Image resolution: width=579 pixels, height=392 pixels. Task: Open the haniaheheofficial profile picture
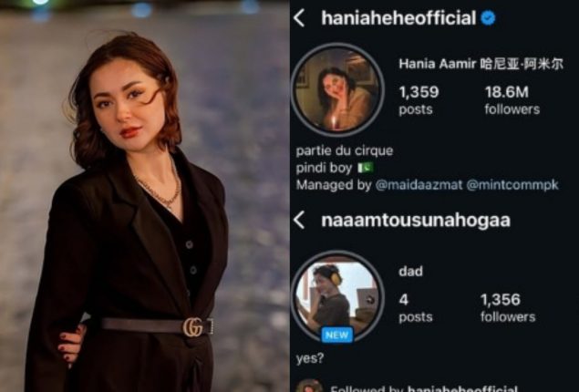coord(337,89)
